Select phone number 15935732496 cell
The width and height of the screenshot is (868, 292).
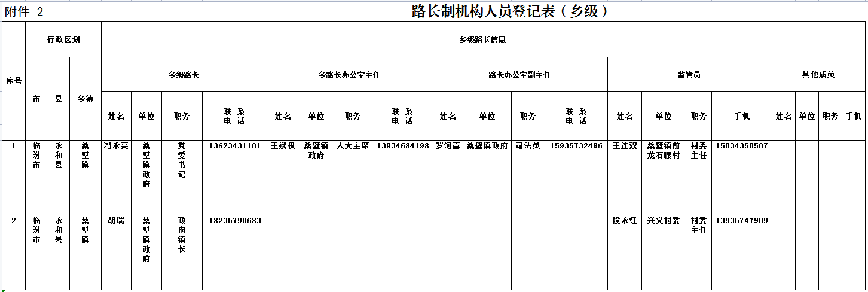point(576,146)
